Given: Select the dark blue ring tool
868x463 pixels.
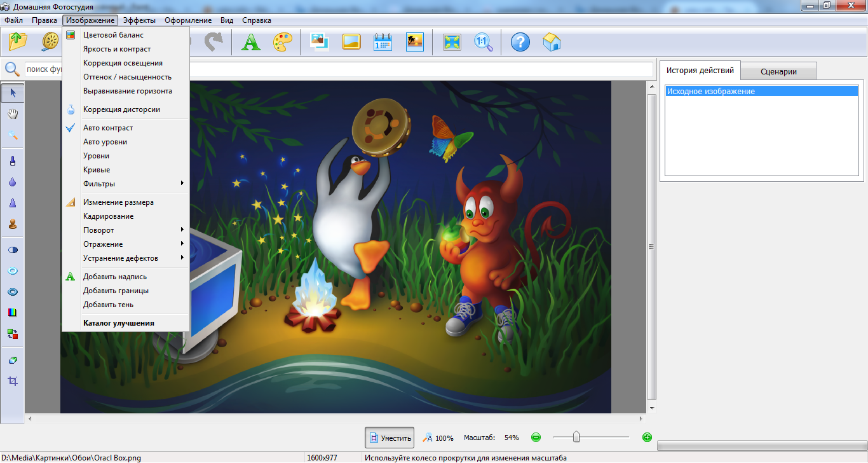Looking at the screenshot, I should 13,291.
